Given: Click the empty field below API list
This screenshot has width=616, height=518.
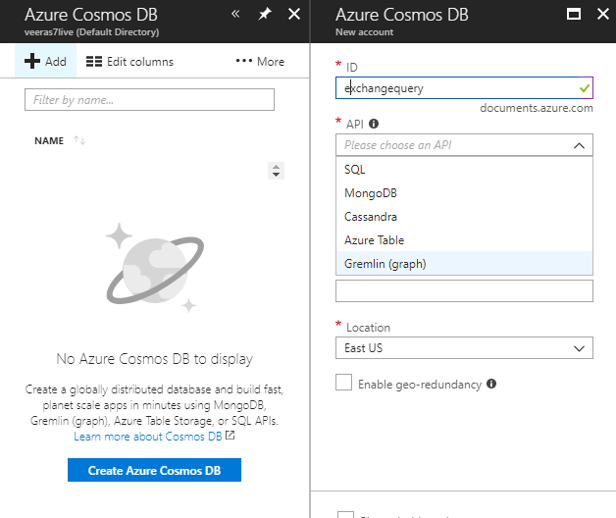Looking at the screenshot, I should pos(464,291).
